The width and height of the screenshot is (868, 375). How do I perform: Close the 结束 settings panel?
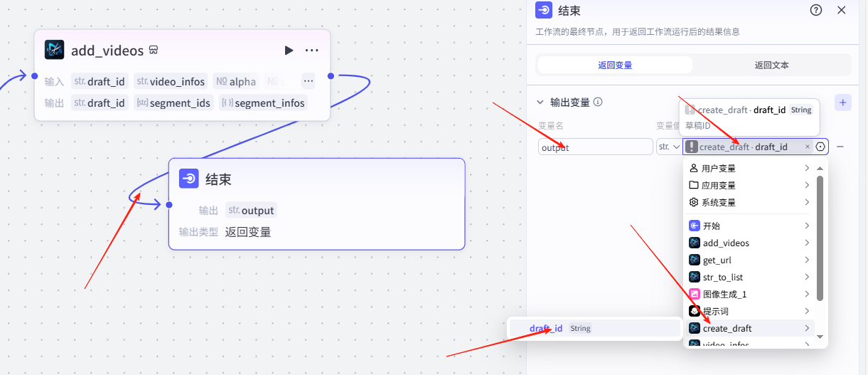(x=842, y=10)
